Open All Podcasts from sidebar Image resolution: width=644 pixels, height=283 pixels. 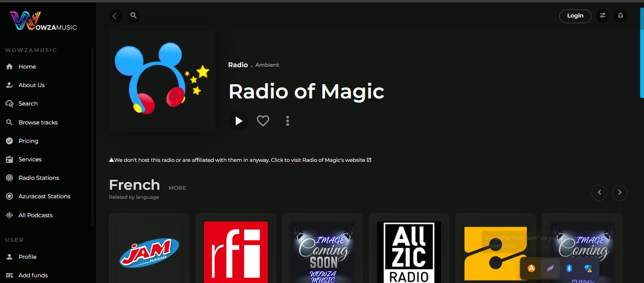pos(35,215)
